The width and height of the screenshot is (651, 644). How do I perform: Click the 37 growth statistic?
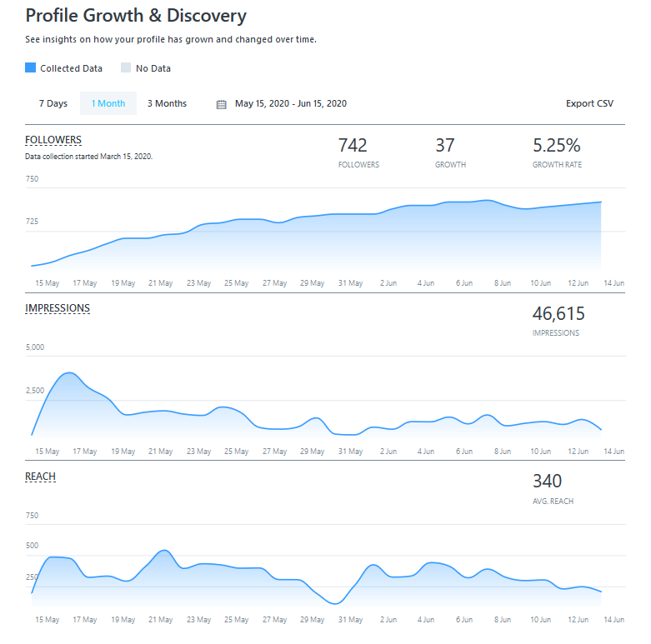445,146
